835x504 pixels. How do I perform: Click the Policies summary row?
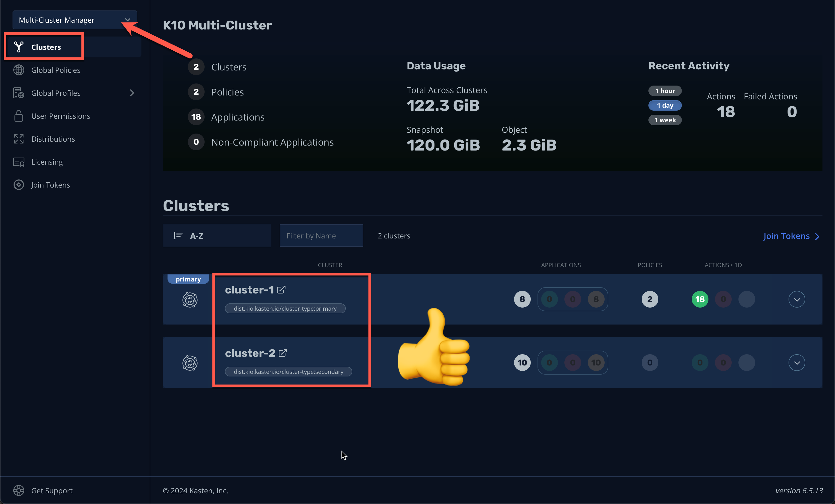[x=216, y=92]
